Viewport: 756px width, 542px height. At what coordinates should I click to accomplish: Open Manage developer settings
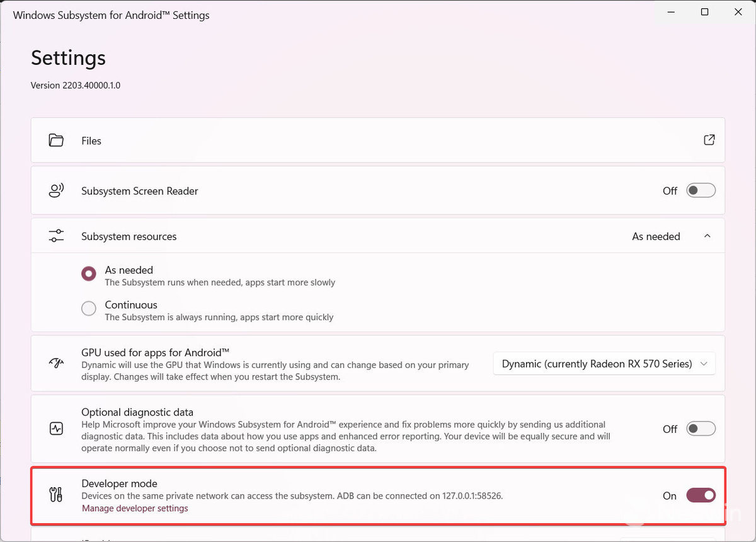click(135, 508)
